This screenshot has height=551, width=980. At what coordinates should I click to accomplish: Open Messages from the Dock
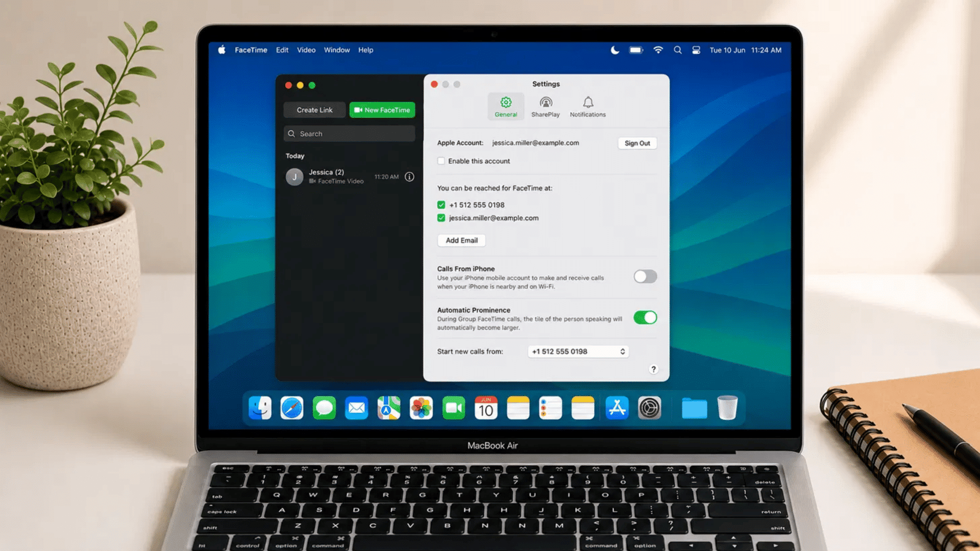[x=324, y=408]
